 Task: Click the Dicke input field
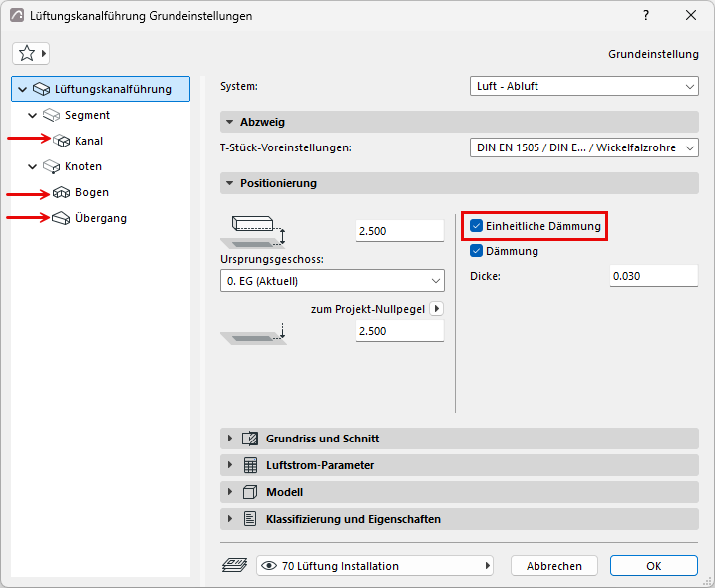[x=654, y=276]
